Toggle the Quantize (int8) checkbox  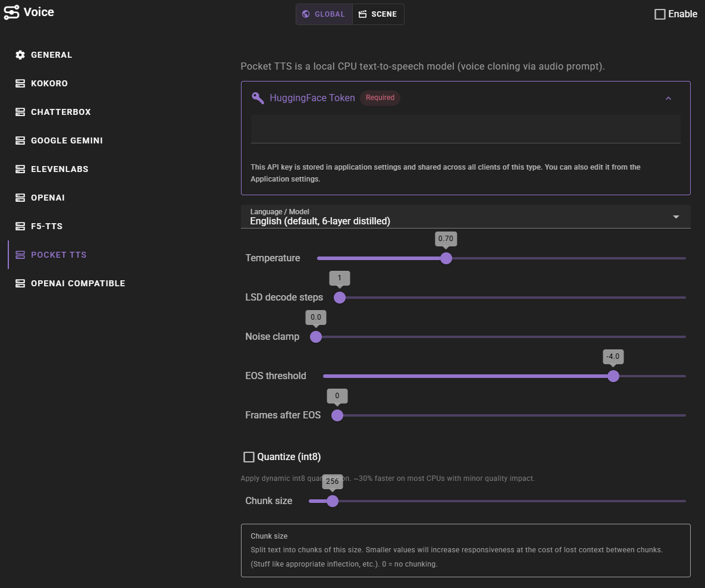(249, 457)
